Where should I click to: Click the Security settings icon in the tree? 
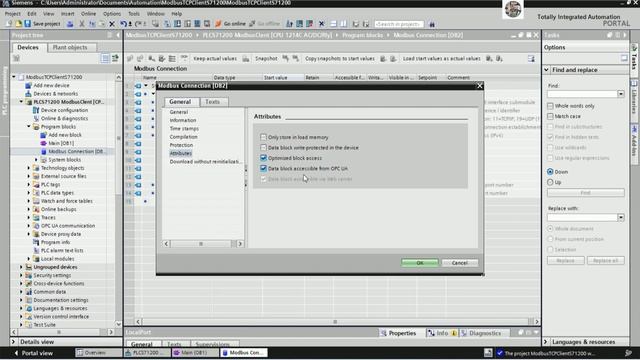tap(29, 275)
